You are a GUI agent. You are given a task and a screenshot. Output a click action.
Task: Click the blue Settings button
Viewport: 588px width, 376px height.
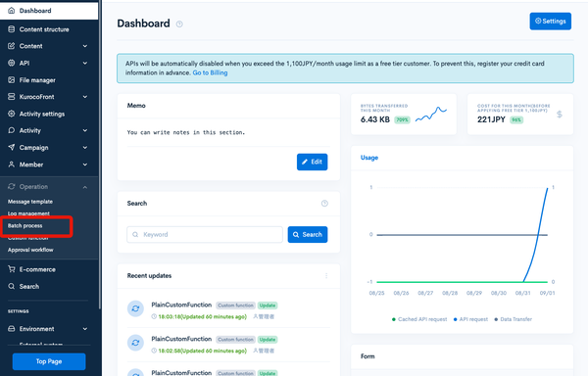pyautogui.click(x=550, y=21)
